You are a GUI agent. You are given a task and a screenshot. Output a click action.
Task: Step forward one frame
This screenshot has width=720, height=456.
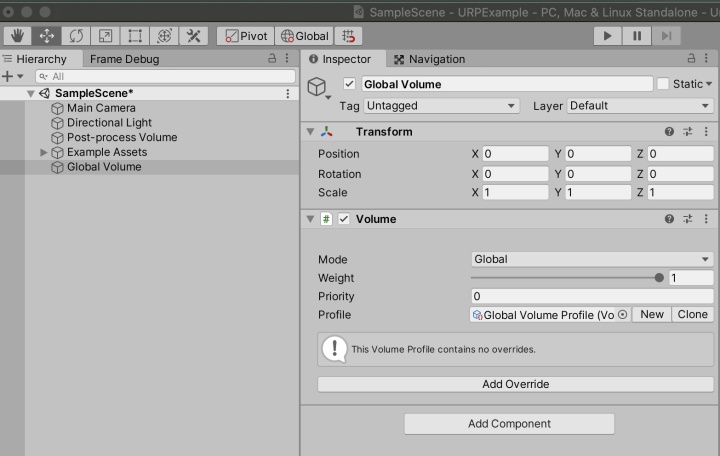pos(666,36)
